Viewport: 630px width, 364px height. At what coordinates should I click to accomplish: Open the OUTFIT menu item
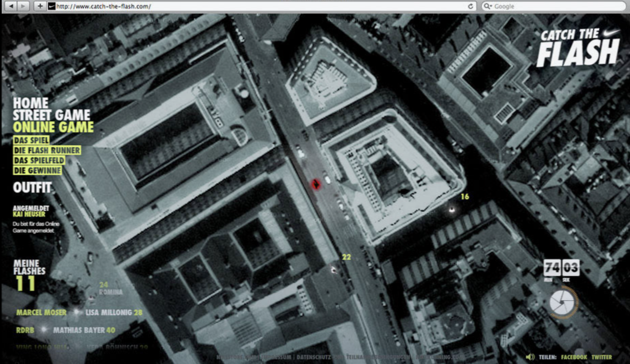(32, 187)
